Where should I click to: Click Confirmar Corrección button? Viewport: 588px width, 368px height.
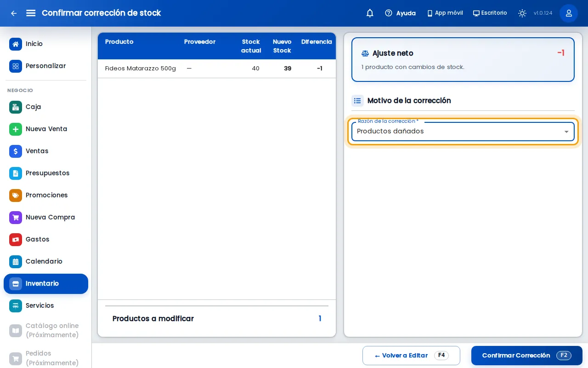[527, 356]
